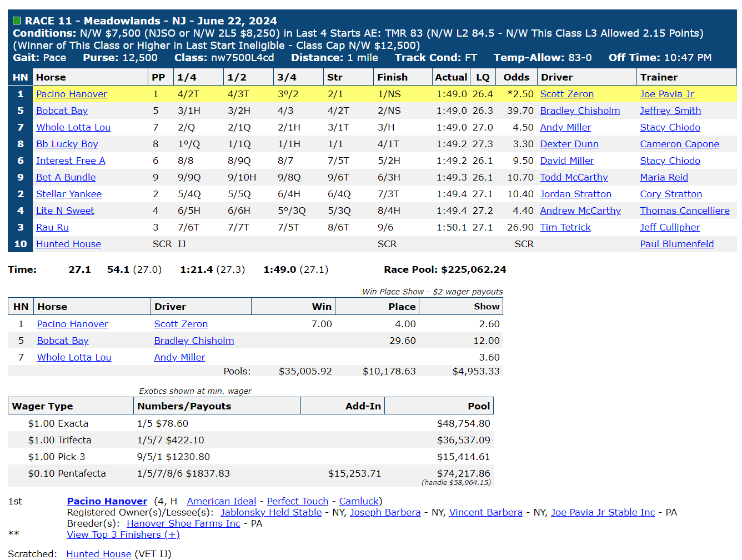Open trainer Thomas Cancelliere's page

(685, 211)
